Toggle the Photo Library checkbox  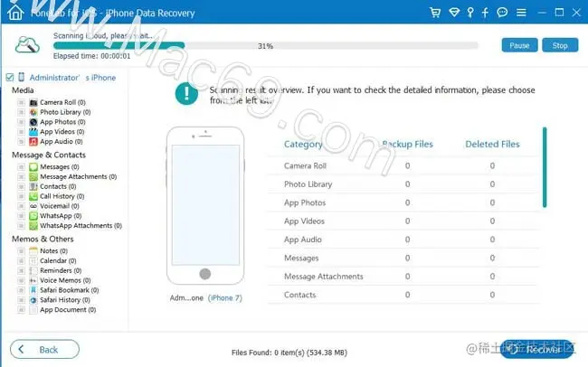click(21, 112)
